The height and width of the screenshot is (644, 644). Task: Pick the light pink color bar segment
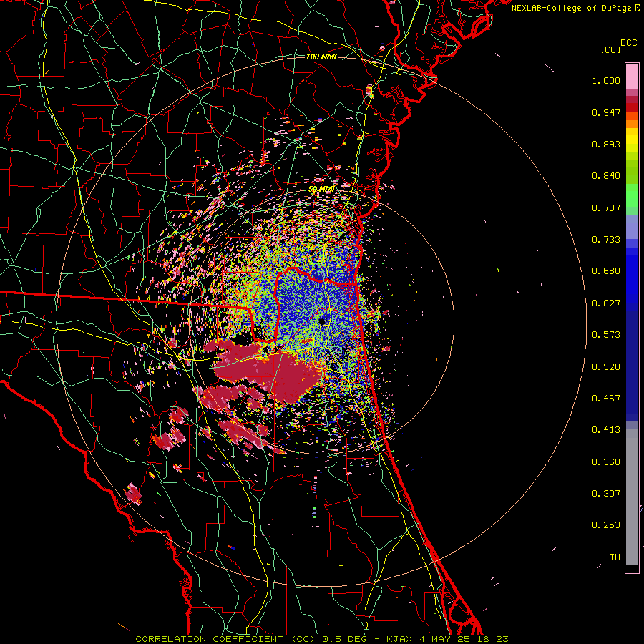[632, 77]
